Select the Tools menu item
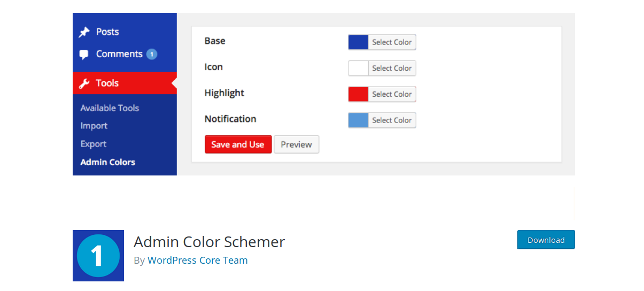Screen dimensions: 644x291 [125, 83]
